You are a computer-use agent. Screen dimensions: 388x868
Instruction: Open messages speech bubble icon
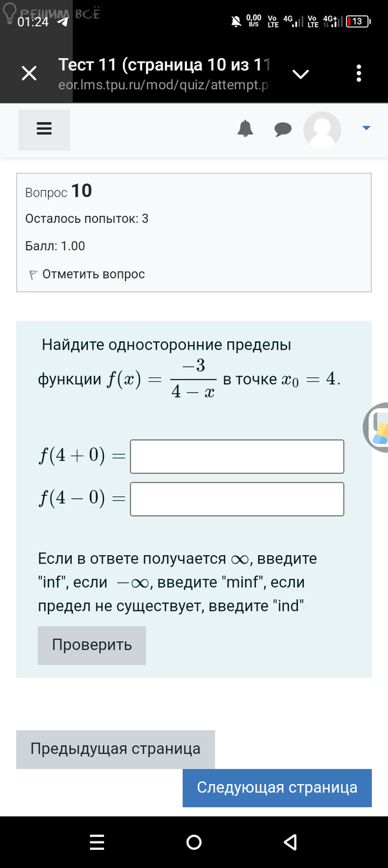[x=283, y=129]
